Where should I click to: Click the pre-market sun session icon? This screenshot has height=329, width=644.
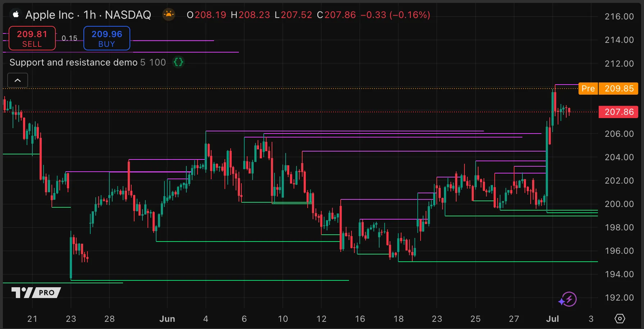coord(168,15)
